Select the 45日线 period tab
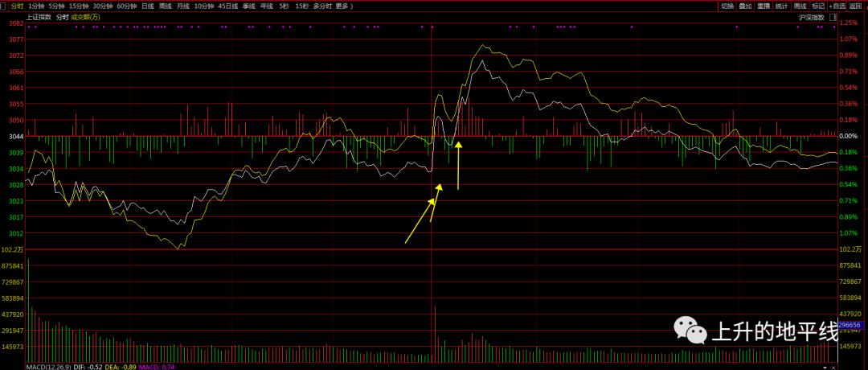The width and height of the screenshot is (868, 370). [228, 6]
